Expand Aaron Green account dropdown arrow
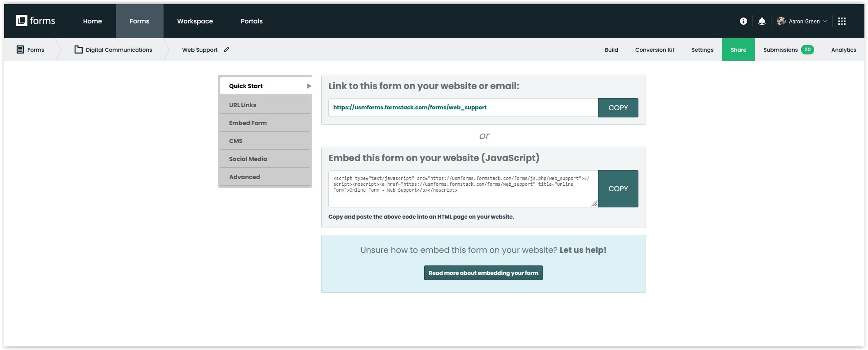This screenshot has height=350, width=868. pyautogui.click(x=825, y=21)
